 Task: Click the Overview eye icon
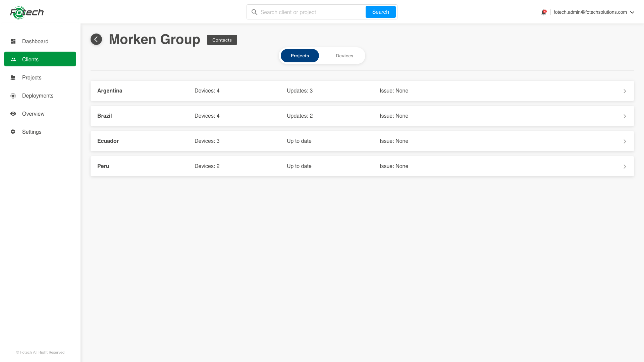coord(13,114)
